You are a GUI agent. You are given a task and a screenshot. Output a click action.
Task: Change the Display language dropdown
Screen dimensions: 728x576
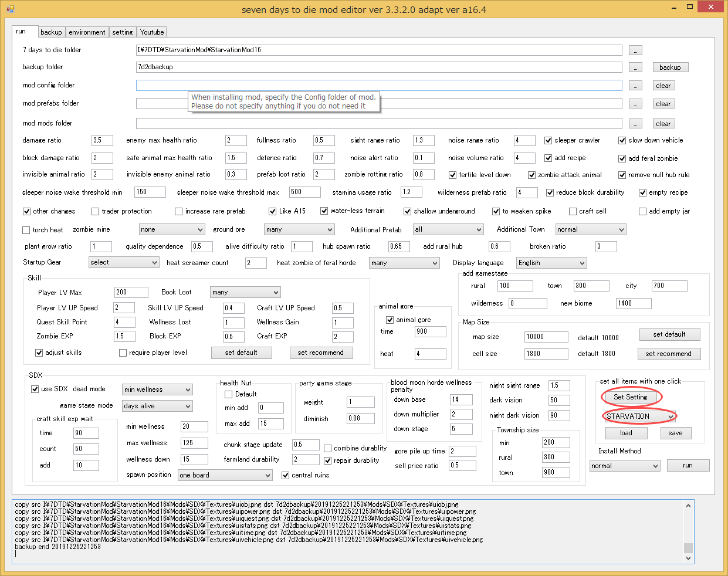551,263
